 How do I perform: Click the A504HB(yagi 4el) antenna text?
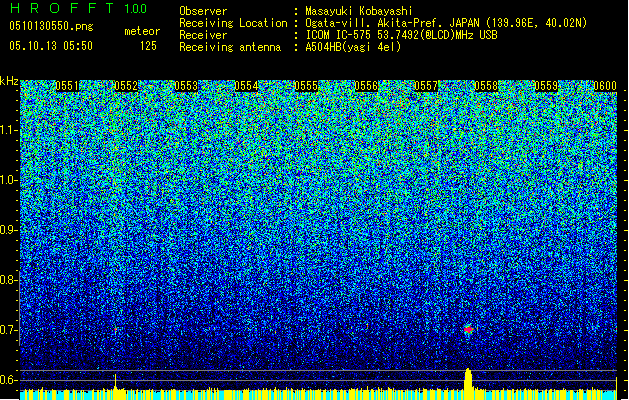point(353,47)
